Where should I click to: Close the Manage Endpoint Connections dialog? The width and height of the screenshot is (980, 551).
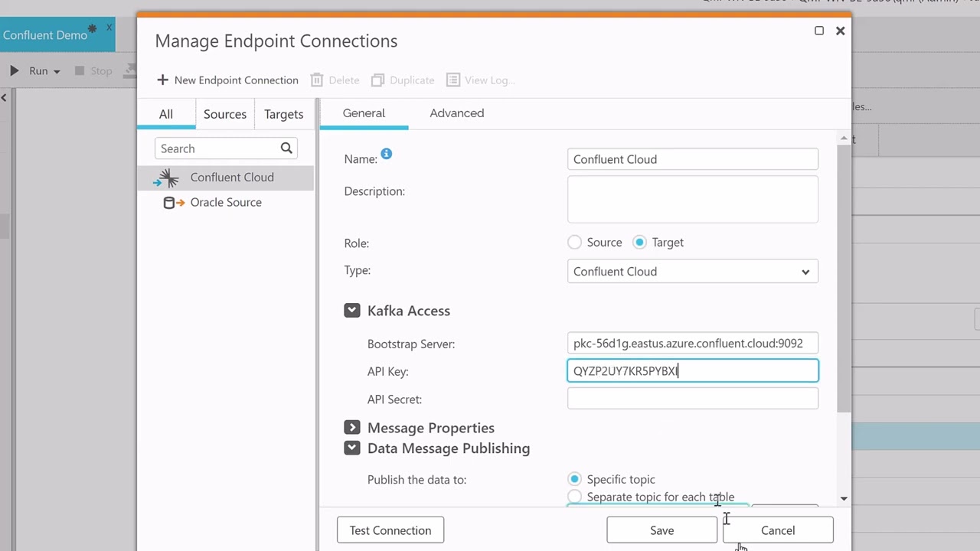pos(840,31)
